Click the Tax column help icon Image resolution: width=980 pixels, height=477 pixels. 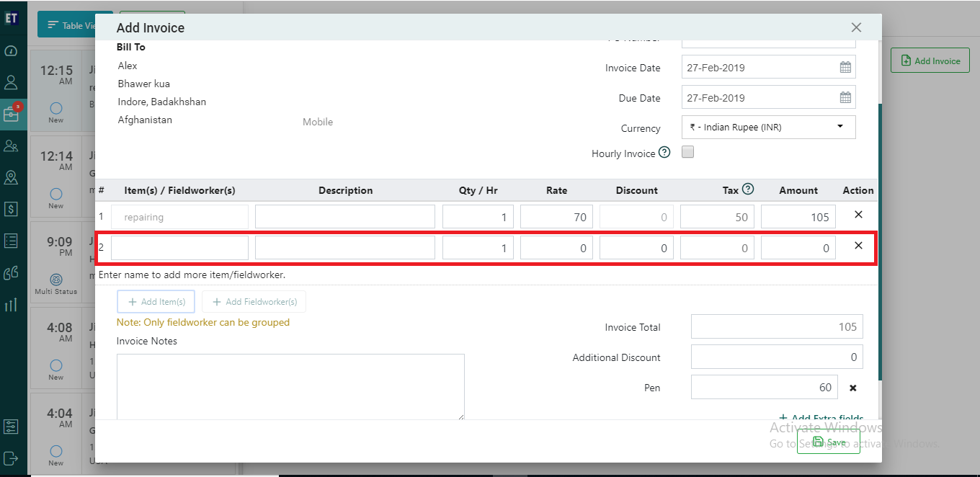(x=748, y=190)
